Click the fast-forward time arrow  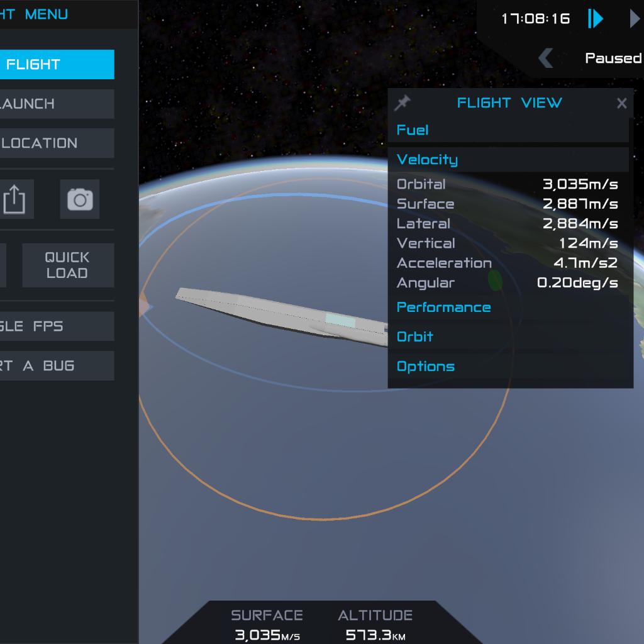click(x=636, y=18)
